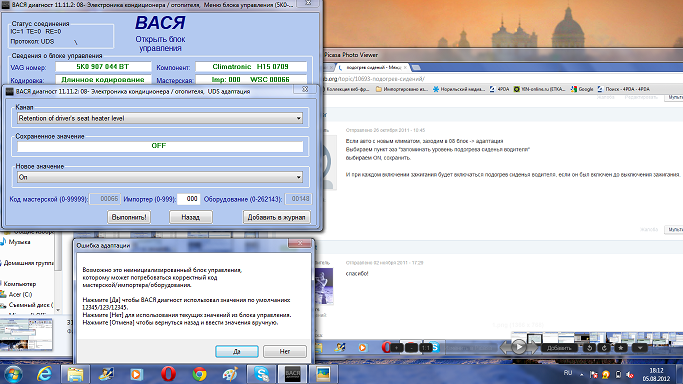
Task: Click screenshot preview thumbnail in Explorer details pane
Action: tap(27, 334)
